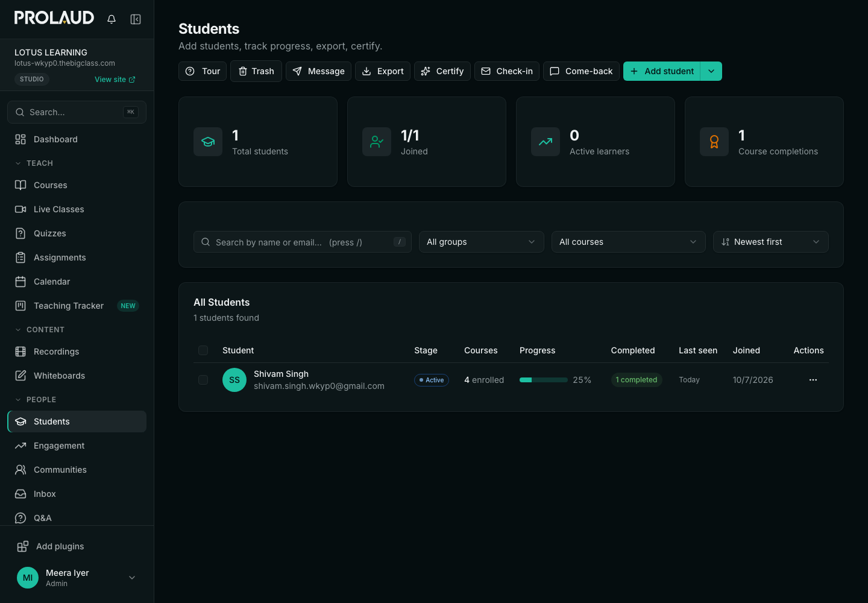Image resolution: width=868 pixels, height=603 pixels.
Task: Click the SS avatar for Shivam Singh
Action: point(234,380)
